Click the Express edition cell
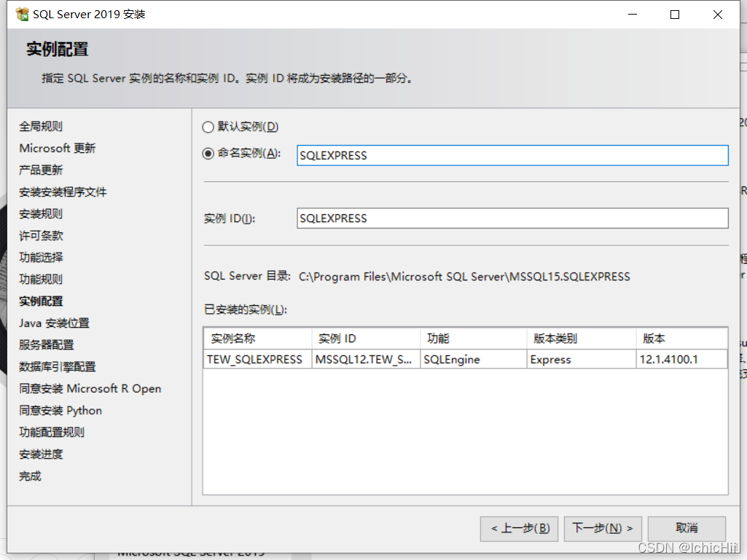The height and width of the screenshot is (560, 747). coord(582,360)
